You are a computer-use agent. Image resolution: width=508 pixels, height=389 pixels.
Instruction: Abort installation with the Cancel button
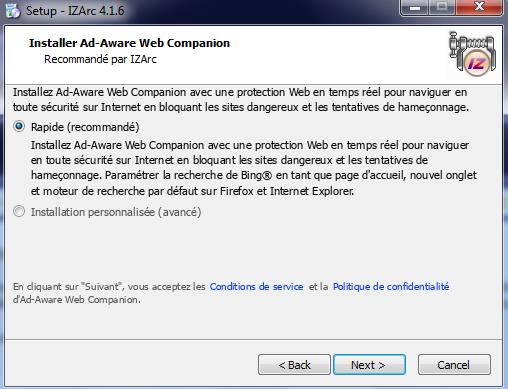pos(454,365)
